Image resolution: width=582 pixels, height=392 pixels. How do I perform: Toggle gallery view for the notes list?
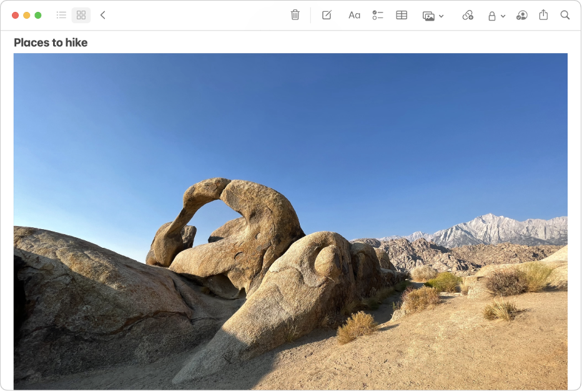tap(81, 15)
